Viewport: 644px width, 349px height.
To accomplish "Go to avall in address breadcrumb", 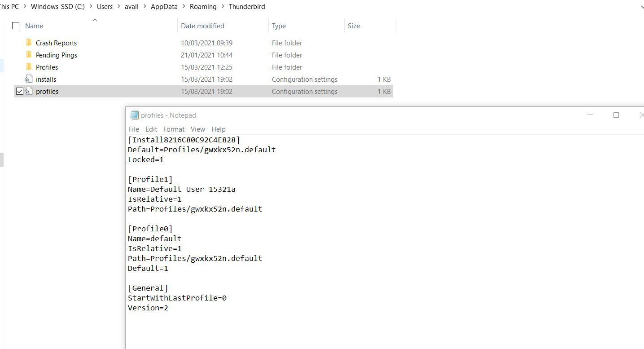I will coord(132,6).
